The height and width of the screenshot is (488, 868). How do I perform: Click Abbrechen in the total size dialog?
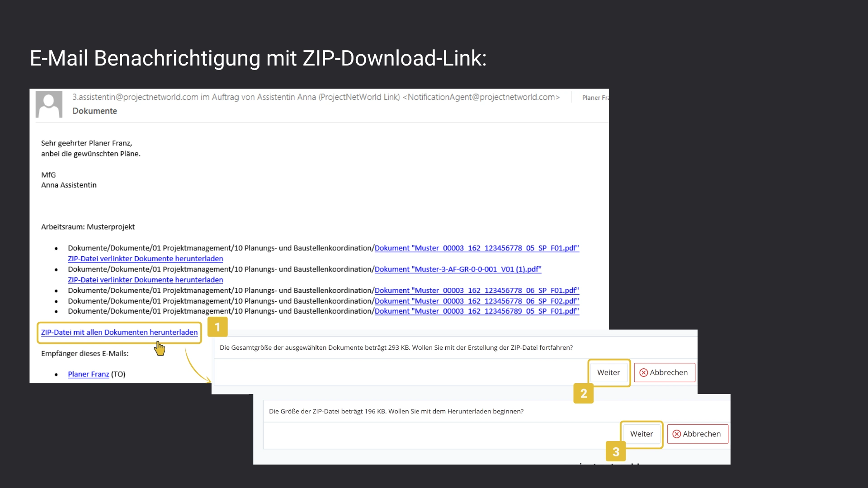coord(665,373)
